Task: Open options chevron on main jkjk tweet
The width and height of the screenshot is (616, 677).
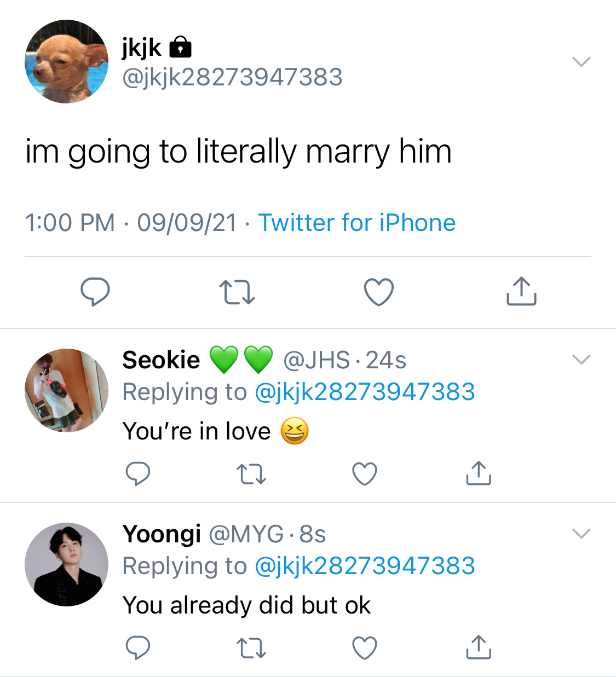Action: pos(581,61)
